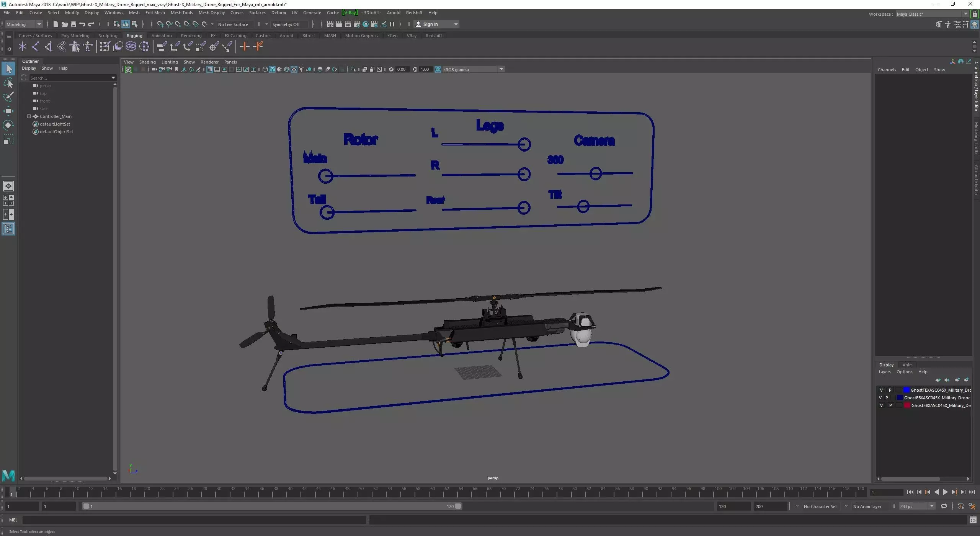
Task: Select the arrow Select tool in toolbox
Action: pos(8,69)
